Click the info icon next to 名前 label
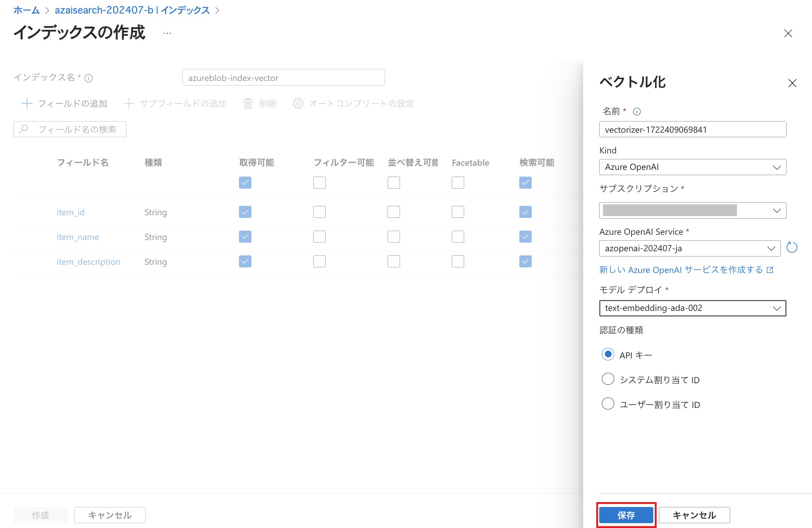Screen dimensions: 812x528 pos(637,112)
